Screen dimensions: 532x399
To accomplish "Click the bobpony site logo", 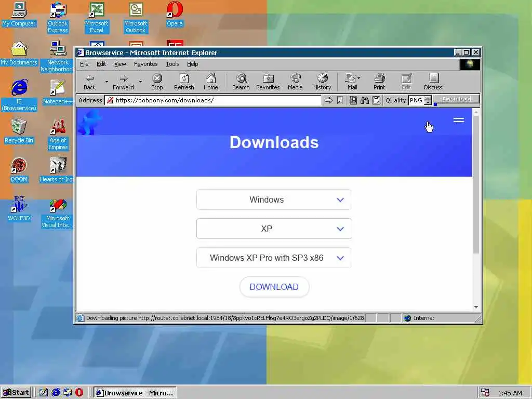I will pyautogui.click(x=89, y=122).
